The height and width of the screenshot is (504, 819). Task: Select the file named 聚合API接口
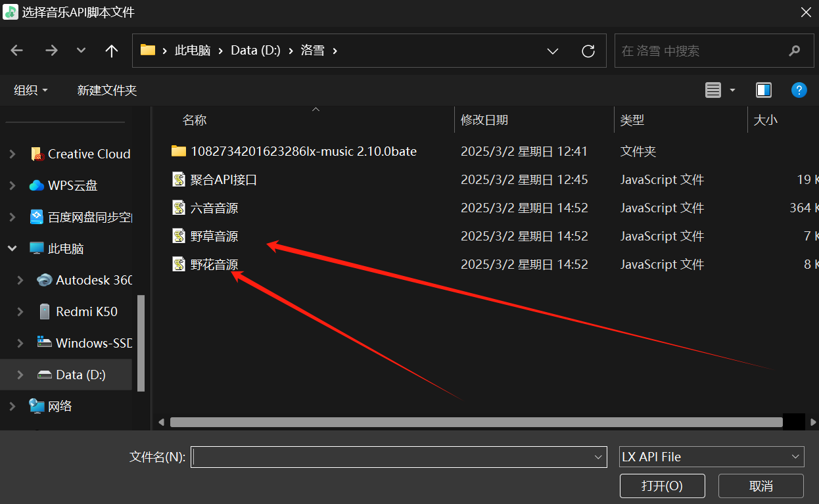pos(223,179)
